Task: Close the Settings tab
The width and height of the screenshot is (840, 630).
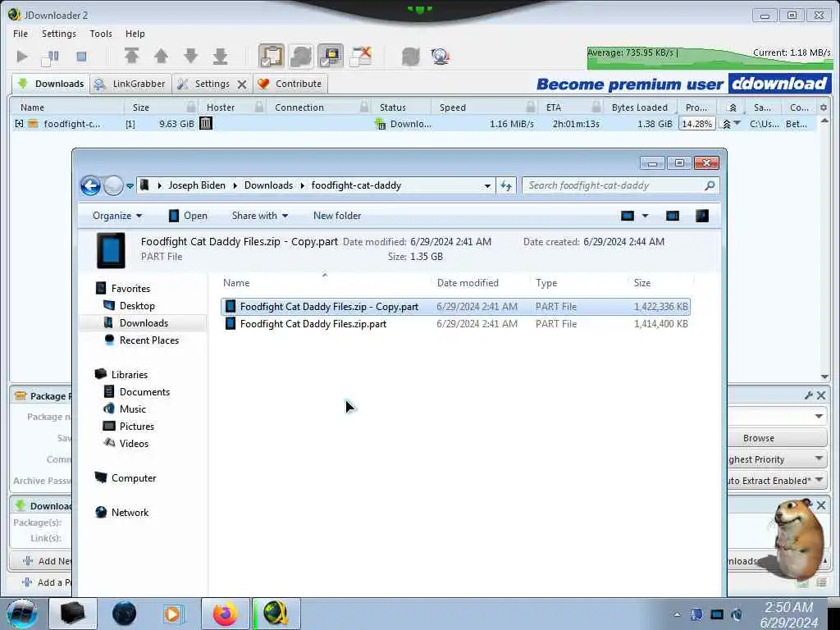Action: (242, 84)
